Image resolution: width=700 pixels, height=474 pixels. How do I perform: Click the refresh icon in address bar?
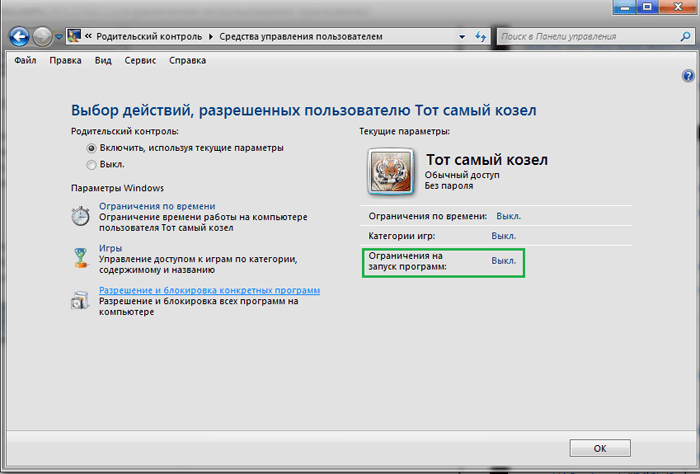click(480, 37)
